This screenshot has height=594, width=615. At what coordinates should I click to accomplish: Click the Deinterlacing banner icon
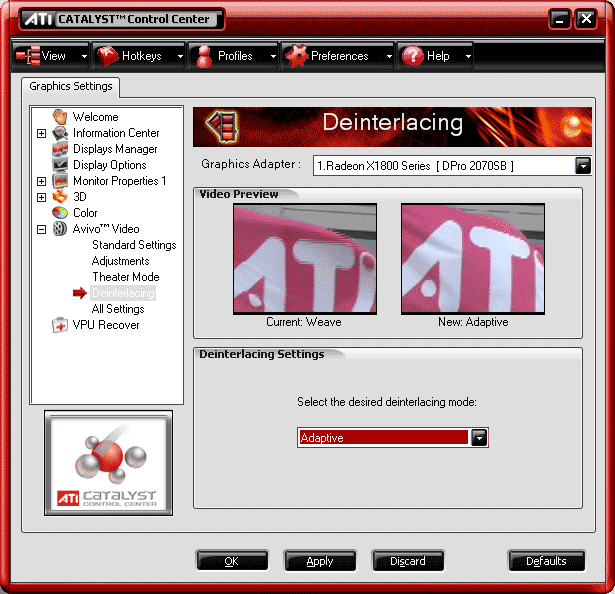click(223, 126)
